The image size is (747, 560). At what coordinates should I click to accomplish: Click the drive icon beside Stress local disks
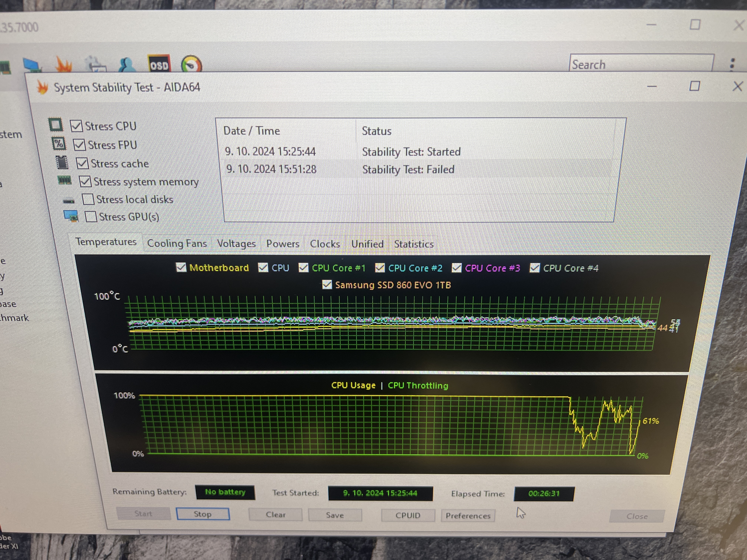click(x=69, y=201)
